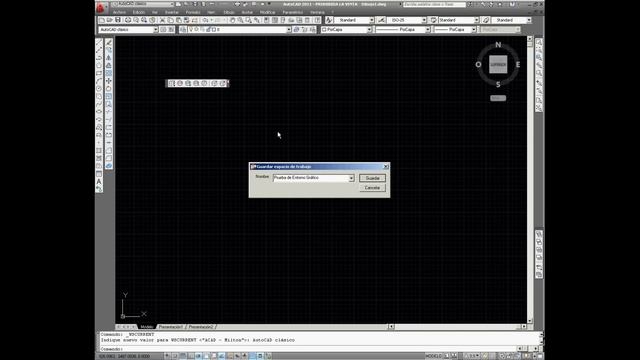Open the Edición menu
Image resolution: width=640 pixels, height=360 pixels.
coord(139,12)
